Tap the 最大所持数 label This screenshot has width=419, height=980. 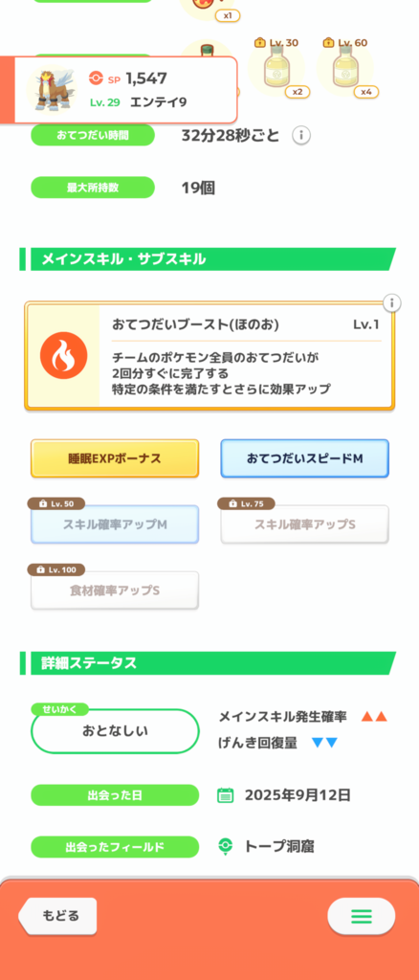coord(93,188)
